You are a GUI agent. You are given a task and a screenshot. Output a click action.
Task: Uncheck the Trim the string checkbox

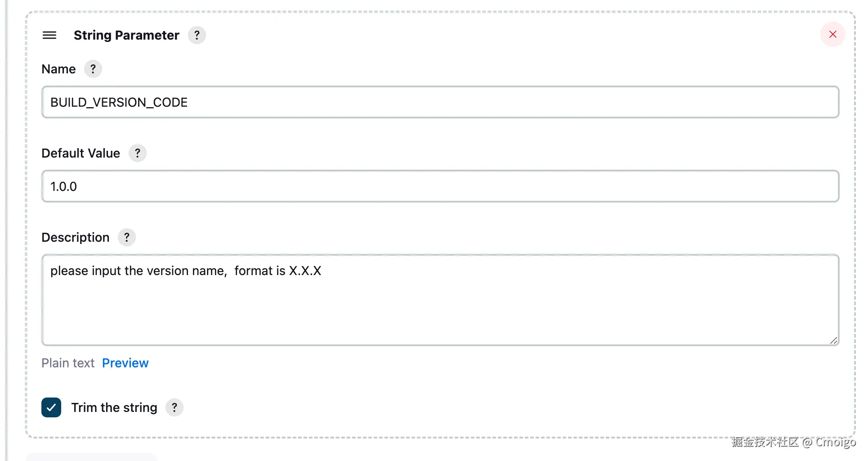click(51, 407)
